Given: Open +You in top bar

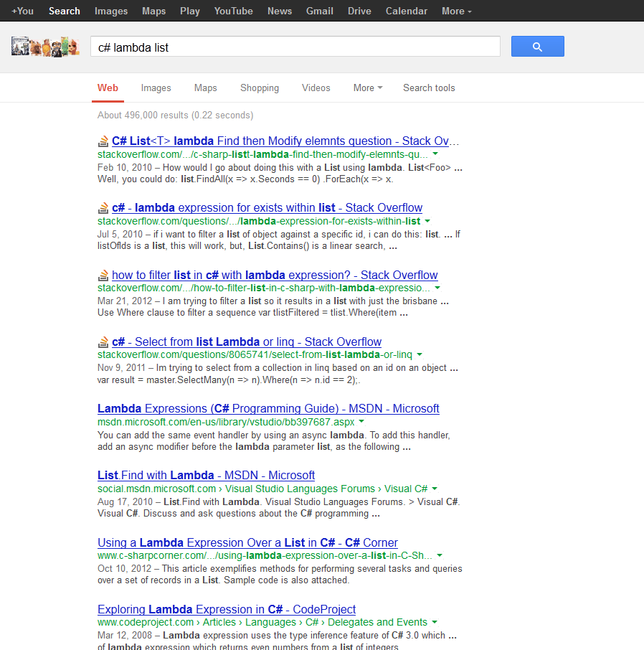Looking at the screenshot, I should point(22,11).
